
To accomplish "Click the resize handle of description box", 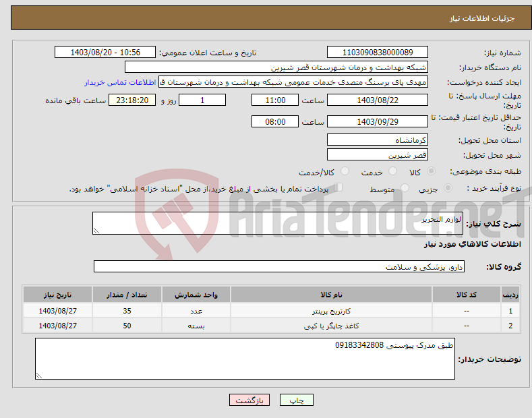I will (96, 231).
